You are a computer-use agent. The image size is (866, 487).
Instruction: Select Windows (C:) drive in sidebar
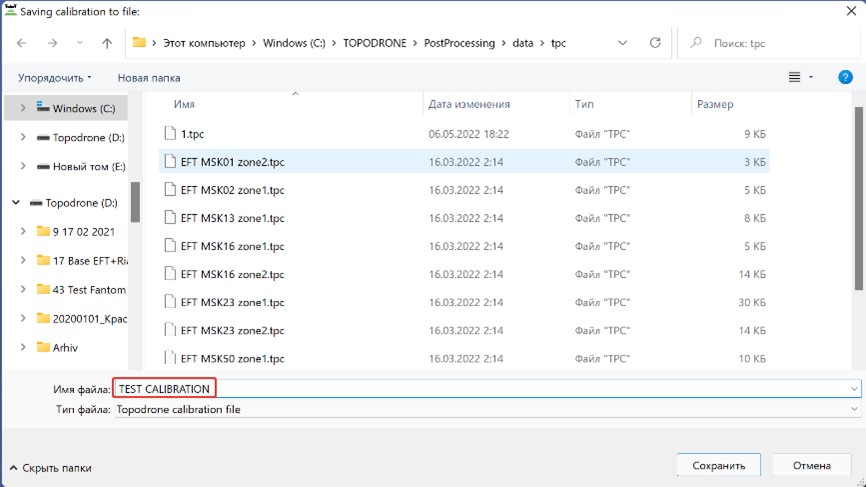[76, 108]
